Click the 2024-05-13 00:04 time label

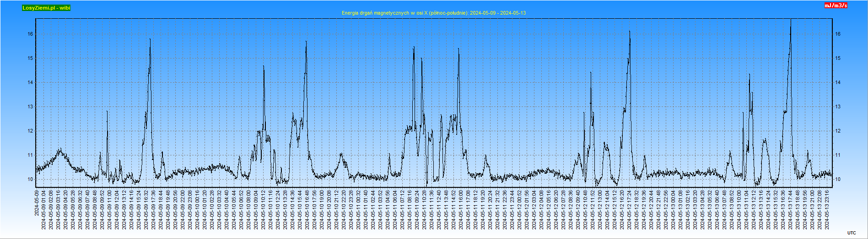pyautogui.click(x=673, y=210)
